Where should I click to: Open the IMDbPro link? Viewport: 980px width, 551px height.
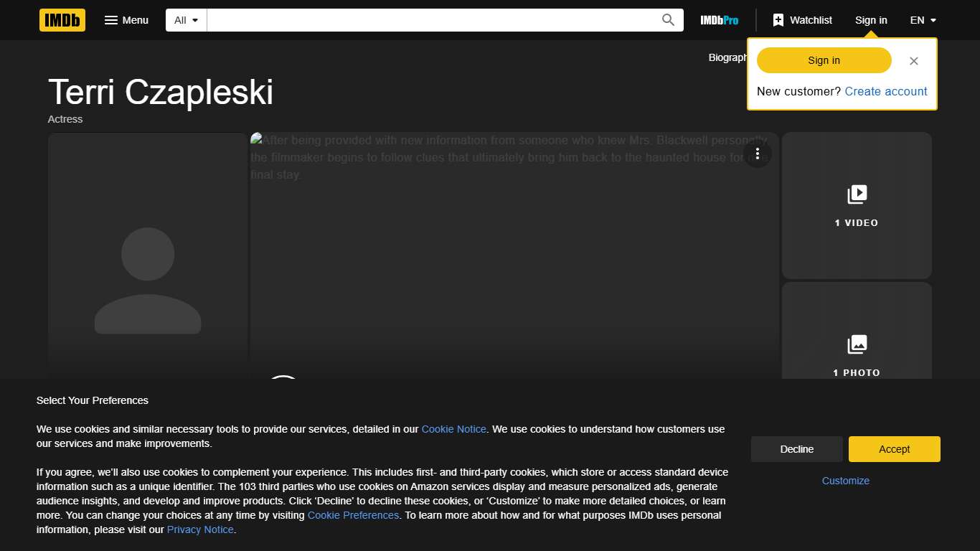tap(719, 20)
